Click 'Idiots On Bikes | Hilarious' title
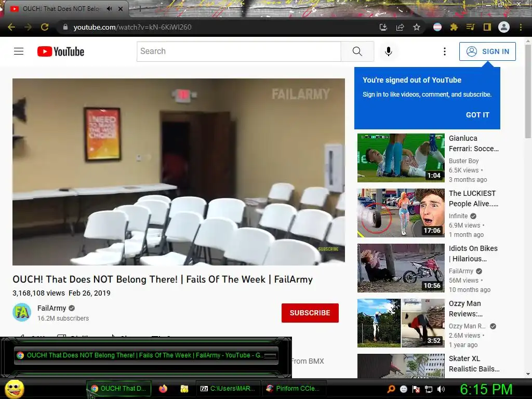This screenshot has width=532, height=399. click(473, 254)
